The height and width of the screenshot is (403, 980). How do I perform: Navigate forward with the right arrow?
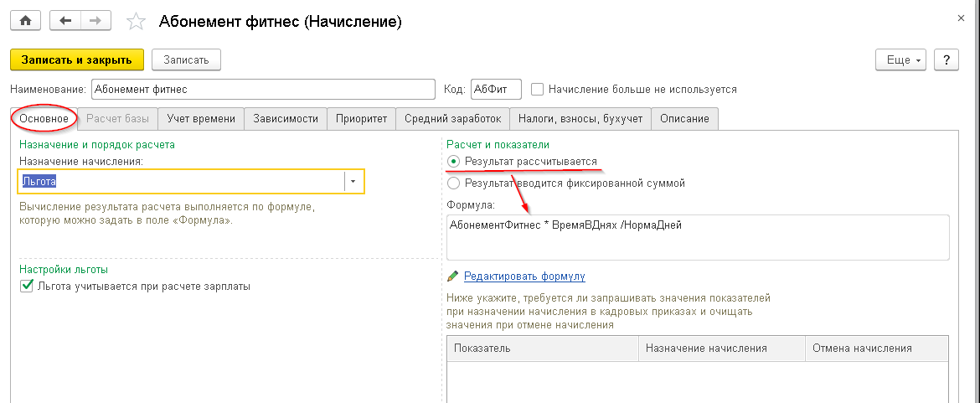[x=95, y=21]
